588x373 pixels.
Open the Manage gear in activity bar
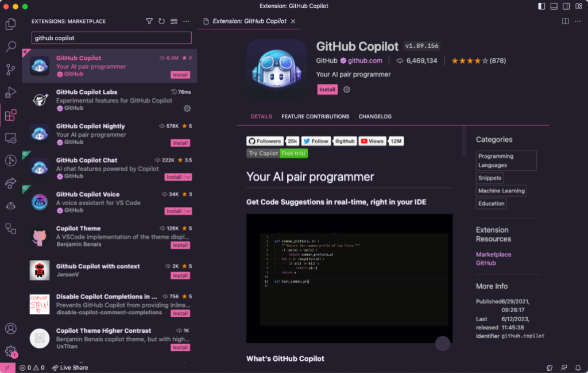click(10, 351)
